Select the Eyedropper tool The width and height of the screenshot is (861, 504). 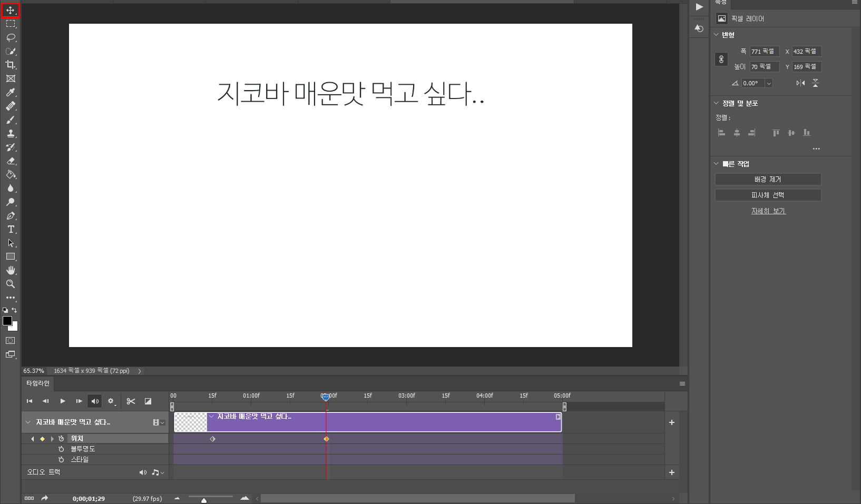11,92
